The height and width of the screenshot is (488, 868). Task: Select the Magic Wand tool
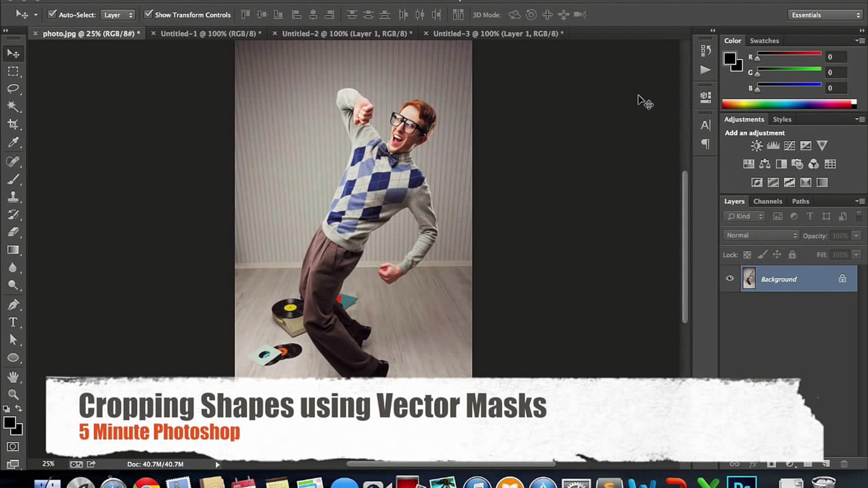tap(13, 106)
